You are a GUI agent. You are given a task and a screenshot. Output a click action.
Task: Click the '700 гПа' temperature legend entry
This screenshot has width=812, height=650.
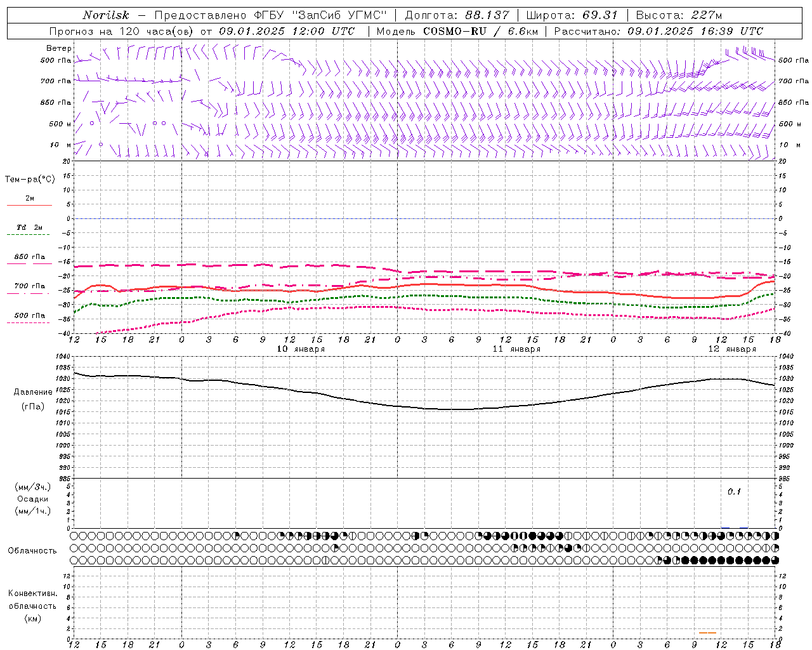click(x=30, y=286)
